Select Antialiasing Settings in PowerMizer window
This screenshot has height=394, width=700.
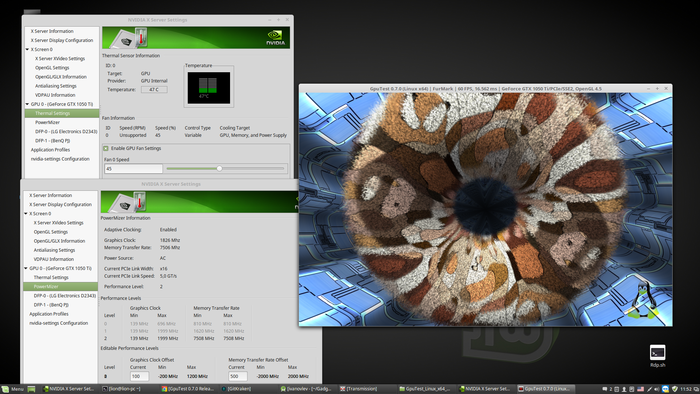click(54, 250)
